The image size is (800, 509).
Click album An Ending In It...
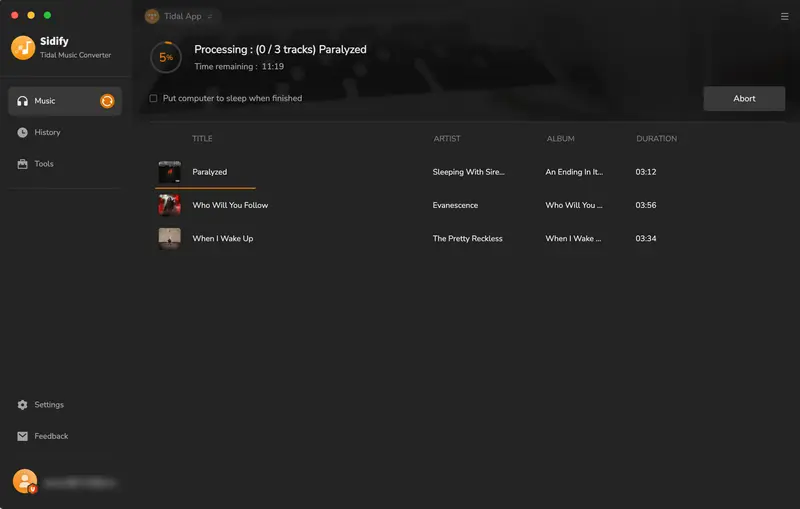574,172
